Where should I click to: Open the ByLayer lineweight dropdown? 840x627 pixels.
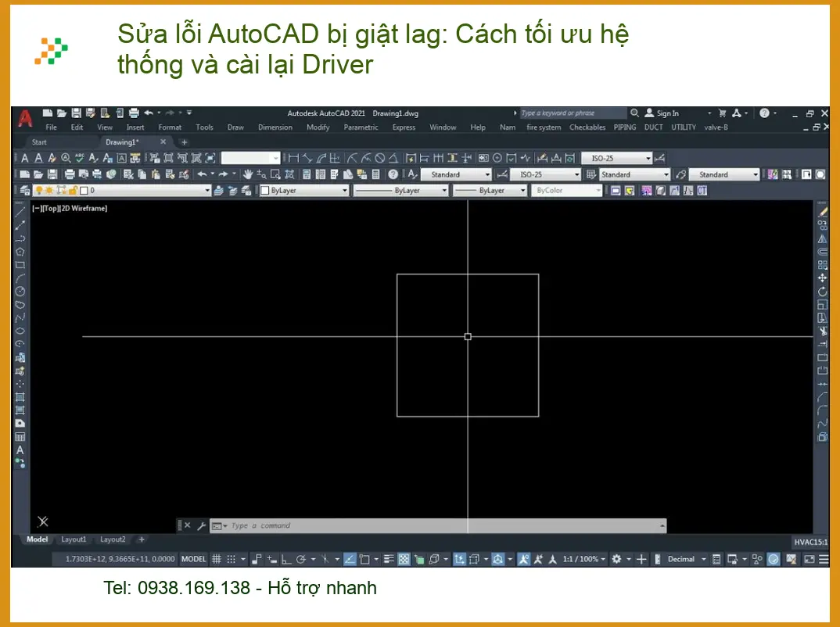(x=490, y=190)
